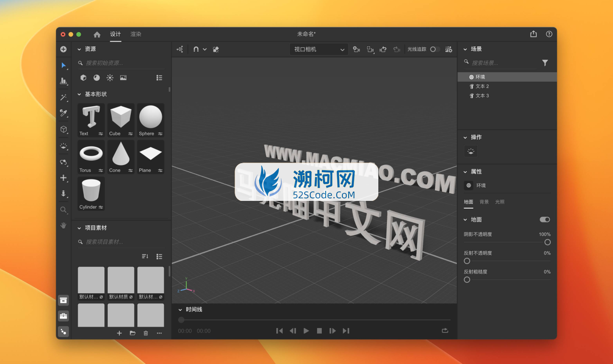Switch starter assets to list view

pos(159,77)
